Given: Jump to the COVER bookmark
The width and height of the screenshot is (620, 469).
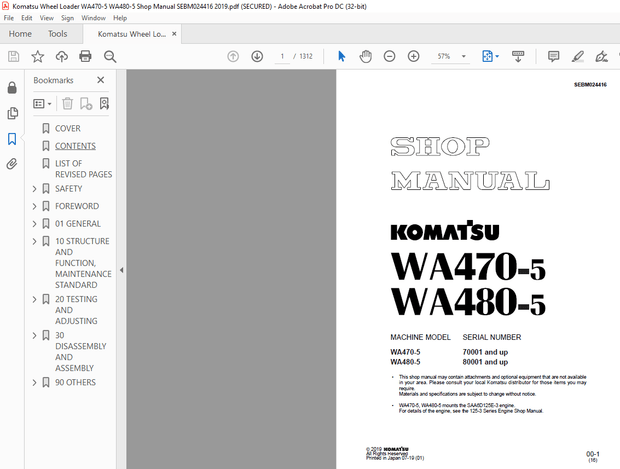Looking at the screenshot, I should (x=68, y=129).
